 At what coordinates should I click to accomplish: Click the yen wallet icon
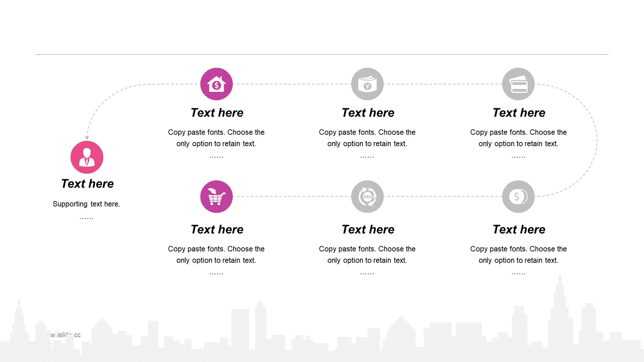pyautogui.click(x=367, y=84)
